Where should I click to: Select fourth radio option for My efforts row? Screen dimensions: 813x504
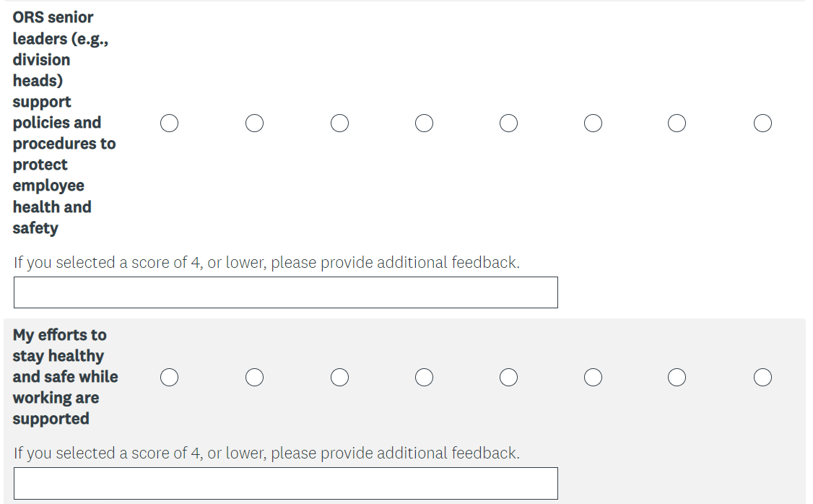(x=424, y=378)
